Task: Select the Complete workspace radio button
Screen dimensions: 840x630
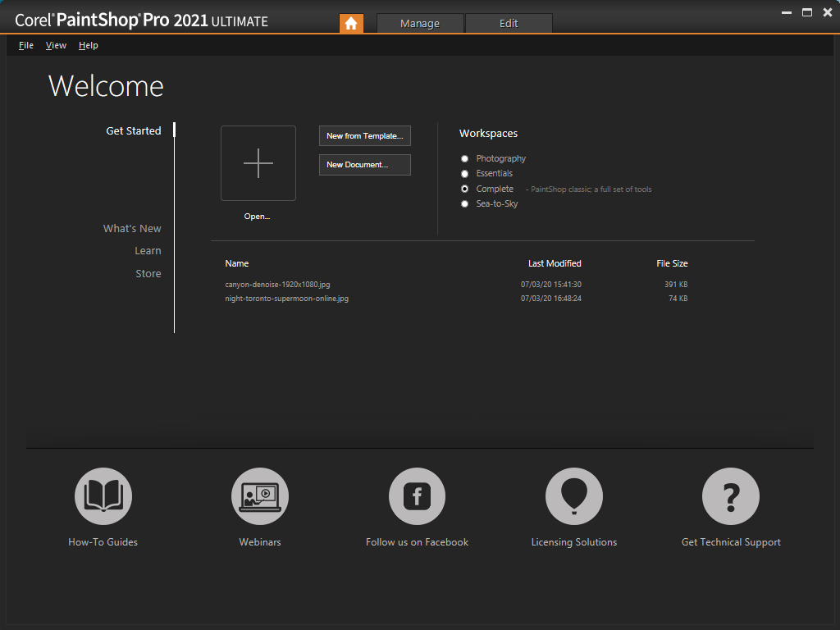Action: tap(464, 189)
